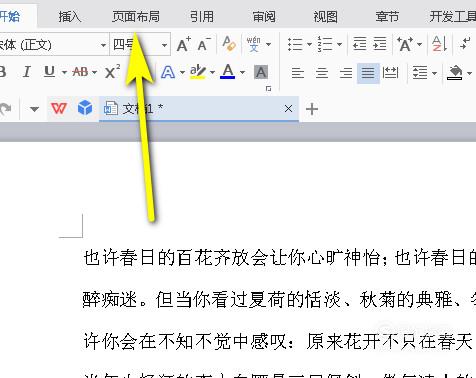The image size is (476, 378).
Task: Expand numbered list style dropdown
Action: click(339, 44)
